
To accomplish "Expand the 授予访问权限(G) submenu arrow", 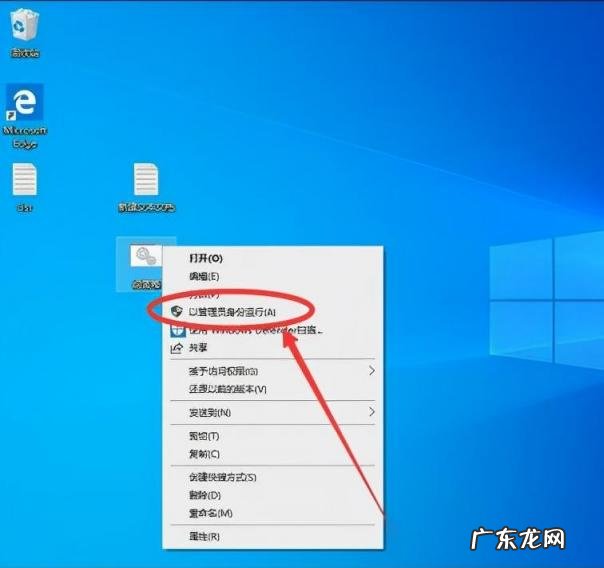I will pos(371,371).
